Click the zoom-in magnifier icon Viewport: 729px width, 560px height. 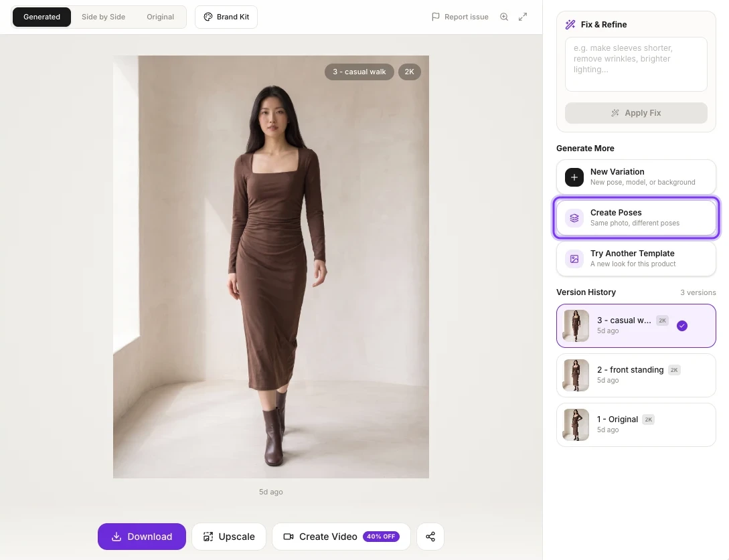pyautogui.click(x=504, y=17)
